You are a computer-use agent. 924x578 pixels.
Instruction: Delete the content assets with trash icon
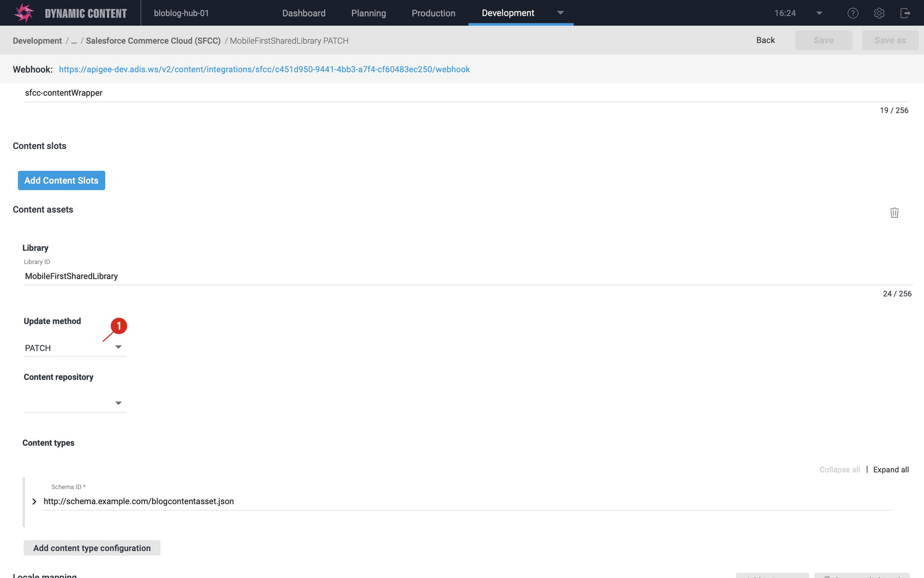[894, 213]
